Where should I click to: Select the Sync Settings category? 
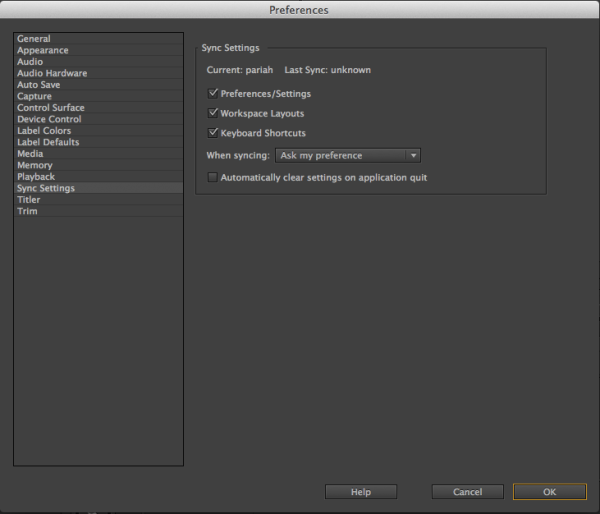(x=98, y=188)
